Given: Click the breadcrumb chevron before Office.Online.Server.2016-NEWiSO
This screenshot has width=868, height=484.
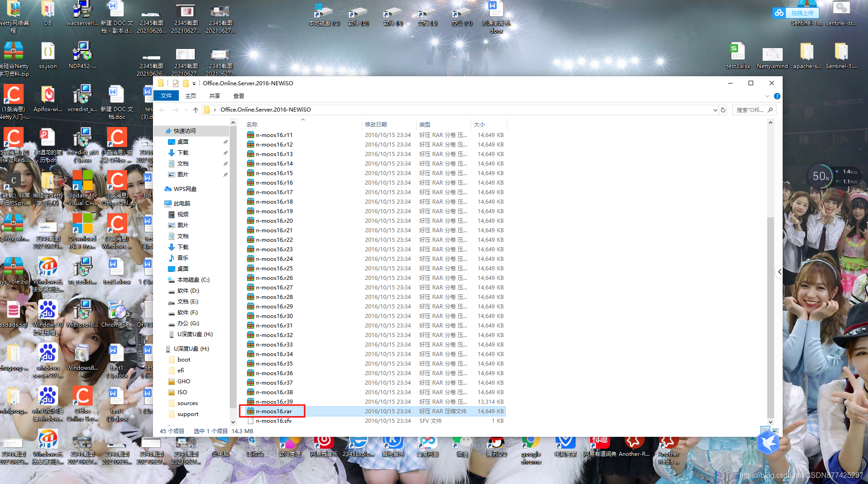Looking at the screenshot, I should [215, 110].
